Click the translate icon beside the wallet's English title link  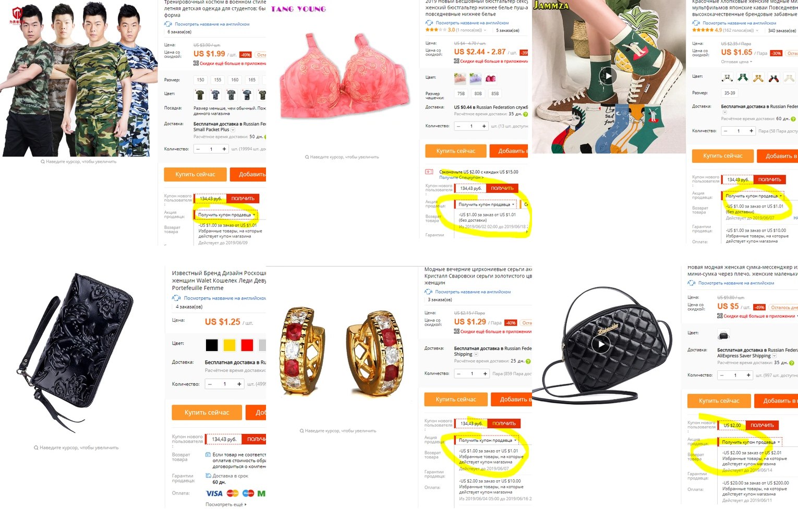tap(176, 298)
